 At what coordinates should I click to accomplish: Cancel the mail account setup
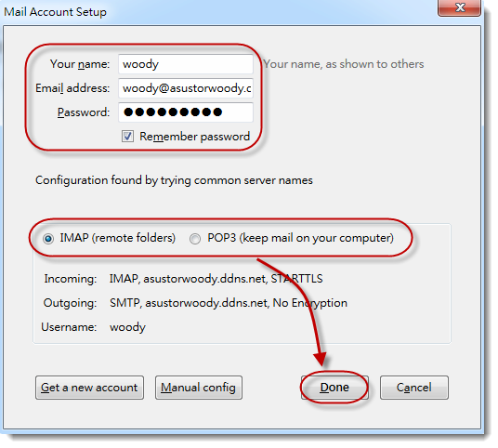[x=414, y=388]
